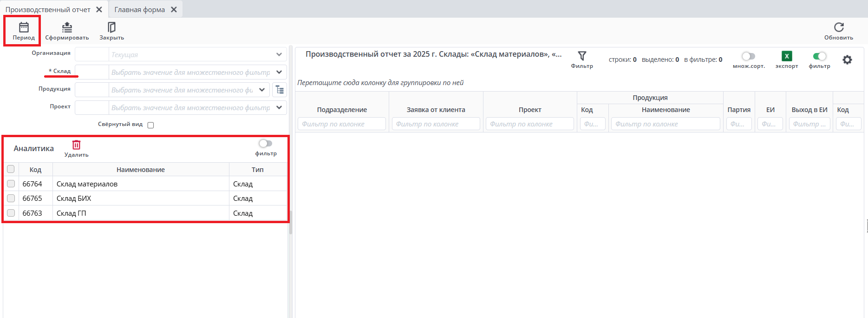Turn off the green фильтр switch
The image size is (868, 318).
(x=819, y=56)
